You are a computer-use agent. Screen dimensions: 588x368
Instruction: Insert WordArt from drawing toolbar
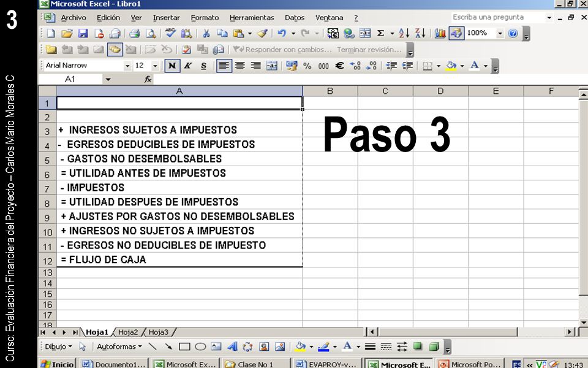point(232,346)
